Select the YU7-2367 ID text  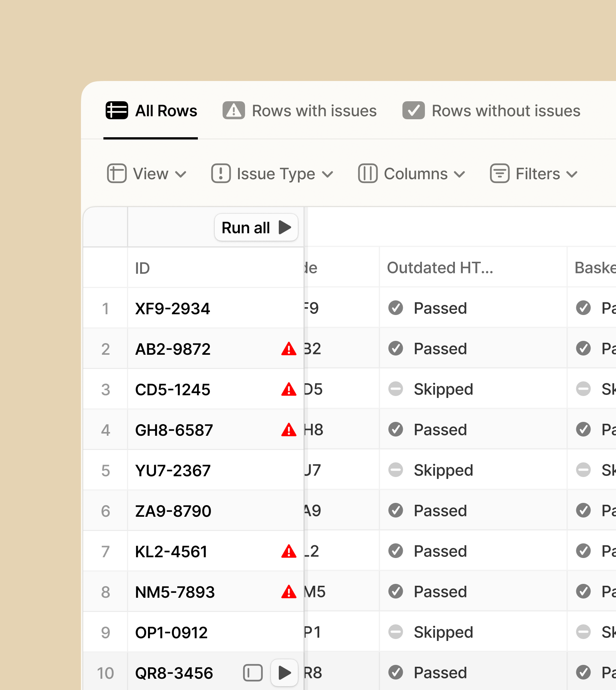pyautogui.click(x=173, y=471)
